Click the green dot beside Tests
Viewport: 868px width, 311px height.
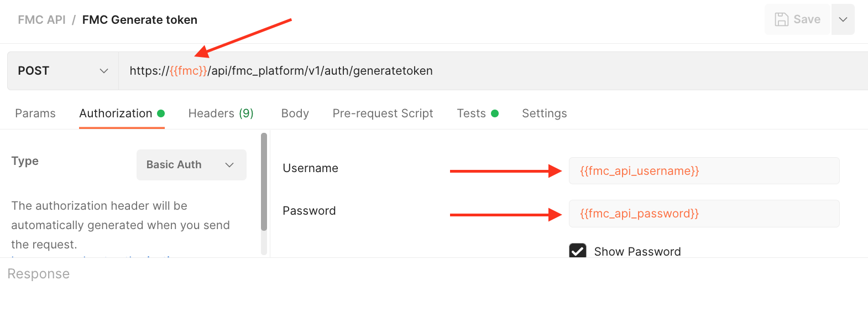coord(495,113)
